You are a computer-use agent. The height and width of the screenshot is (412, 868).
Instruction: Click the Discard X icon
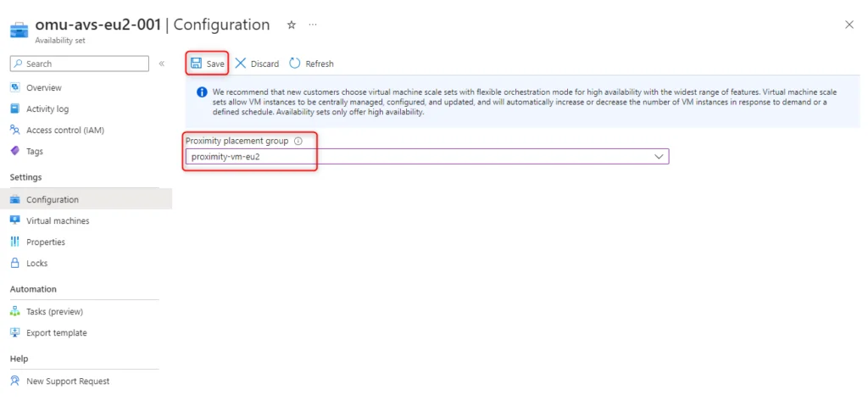pos(240,63)
